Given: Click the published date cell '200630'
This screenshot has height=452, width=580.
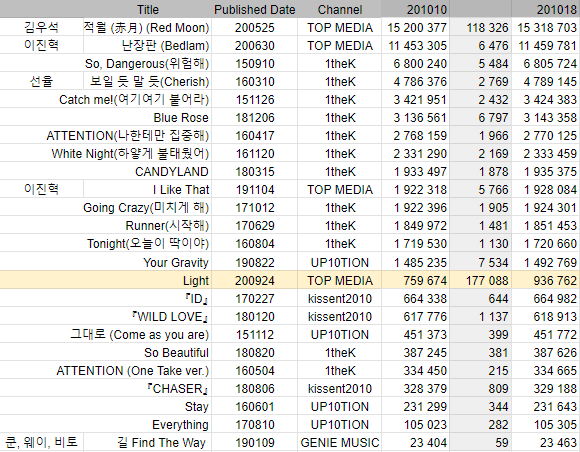Looking at the screenshot, I should pos(255,46).
